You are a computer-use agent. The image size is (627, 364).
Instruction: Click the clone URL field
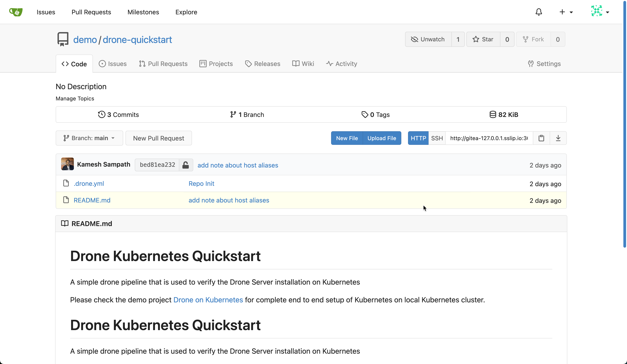point(489,138)
